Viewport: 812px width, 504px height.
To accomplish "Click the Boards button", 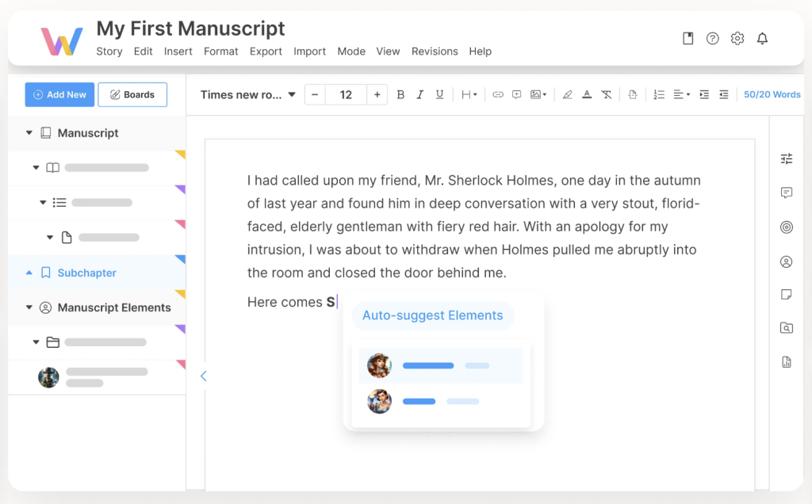I will point(132,94).
